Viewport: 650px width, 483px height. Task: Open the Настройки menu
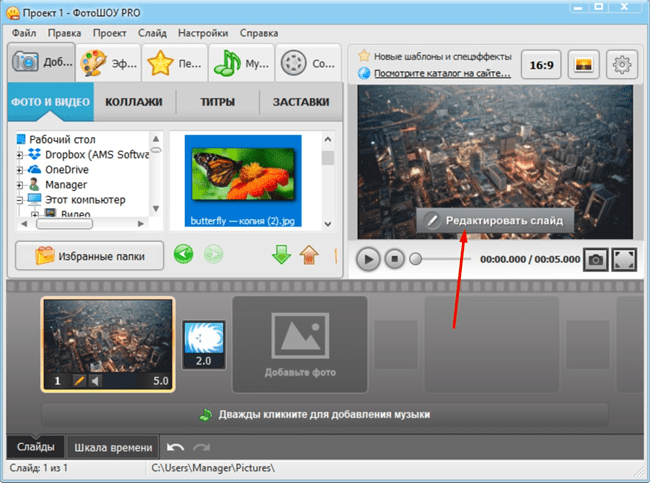click(203, 33)
